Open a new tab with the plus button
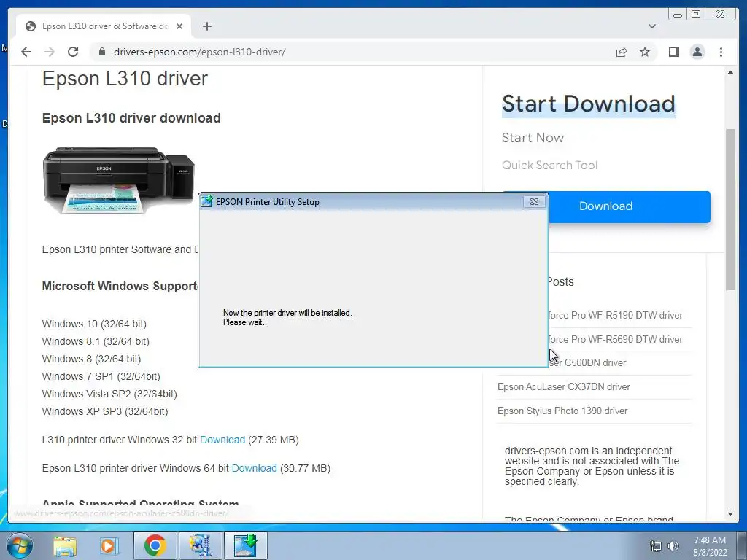Screen dimensions: 747x560 (x=206, y=26)
